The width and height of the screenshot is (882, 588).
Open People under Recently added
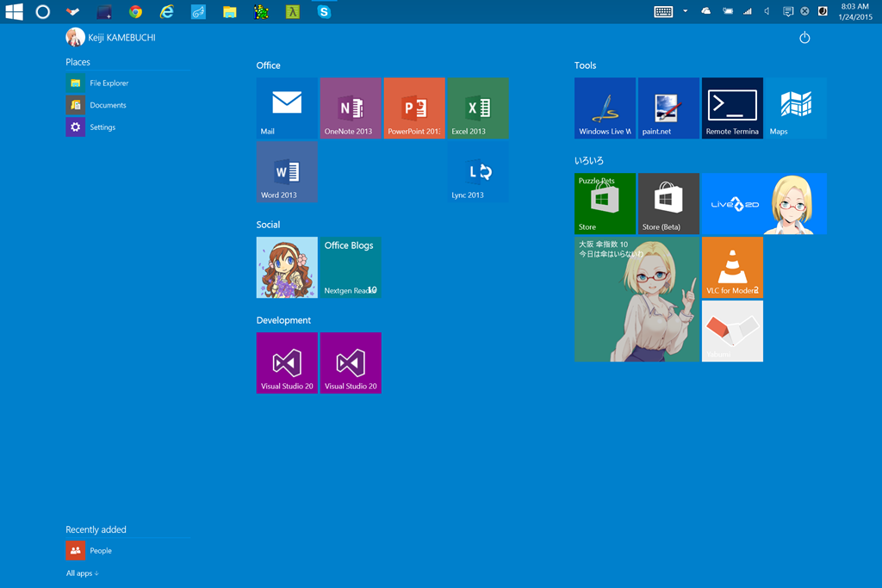click(101, 551)
